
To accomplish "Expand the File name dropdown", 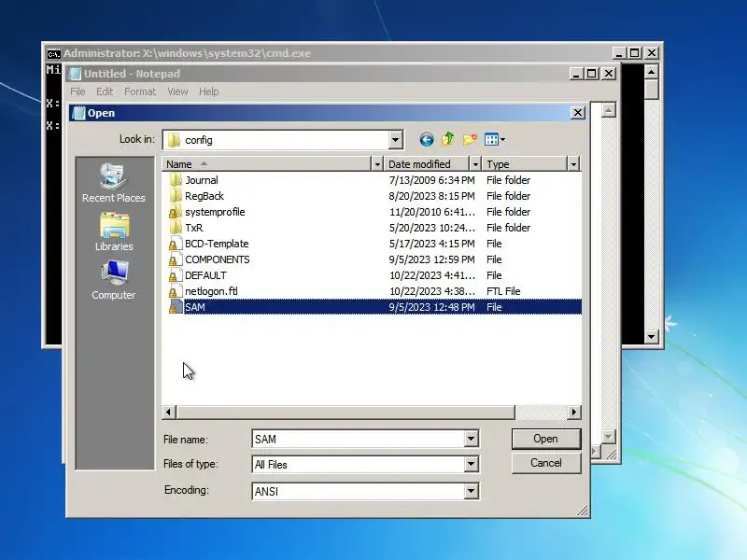I will tap(472, 439).
